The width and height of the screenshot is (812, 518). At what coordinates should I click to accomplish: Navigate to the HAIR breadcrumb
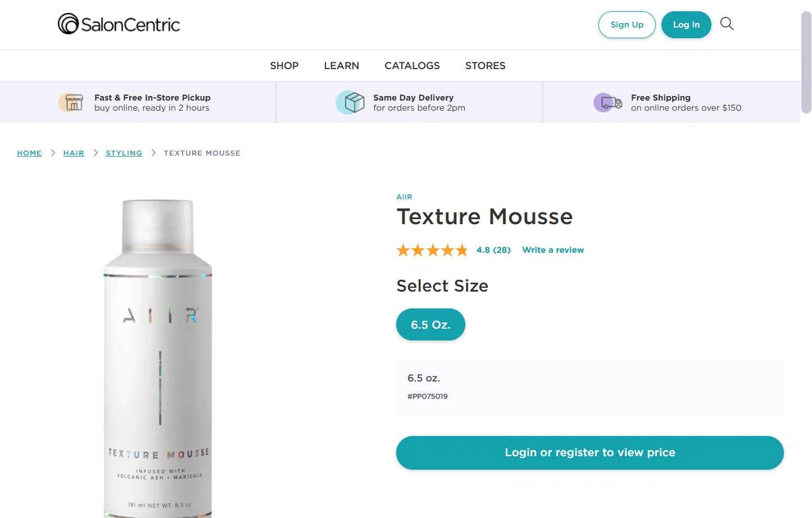tap(74, 153)
